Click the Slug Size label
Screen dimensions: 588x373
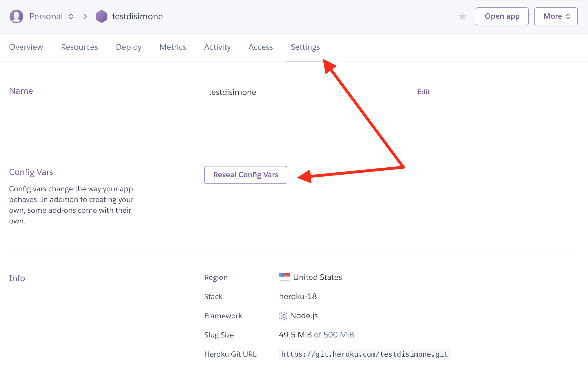pos(219,335)
